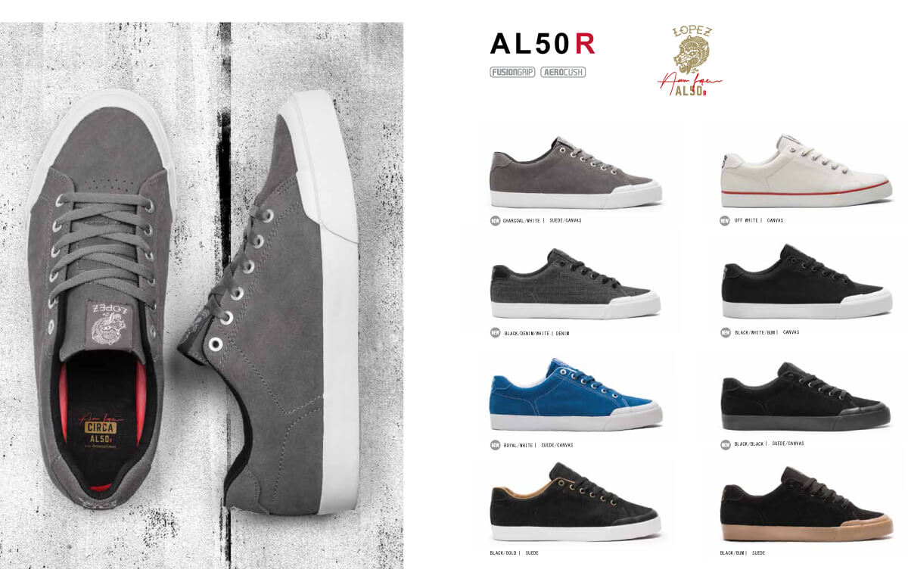Select the gold Lopez lion signature logo
The height and width of the screenshot is (588, 908).
tap(690, 61)
